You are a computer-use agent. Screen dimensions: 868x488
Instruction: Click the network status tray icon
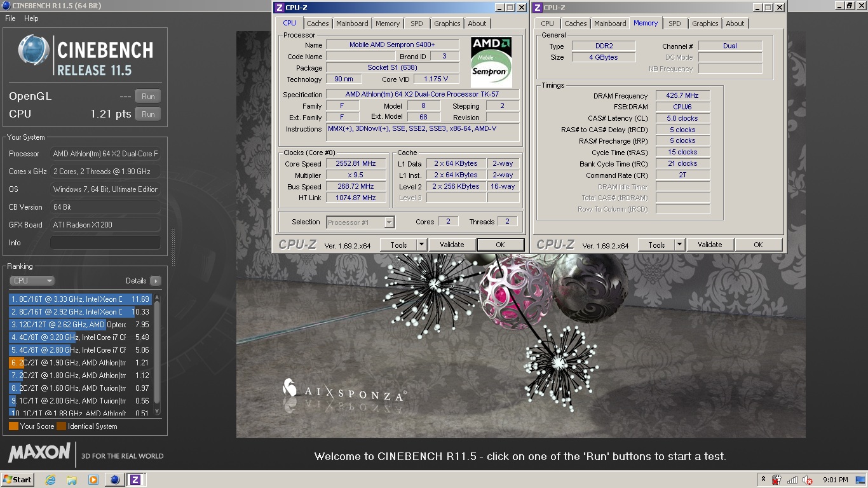[x=792, y=480]
